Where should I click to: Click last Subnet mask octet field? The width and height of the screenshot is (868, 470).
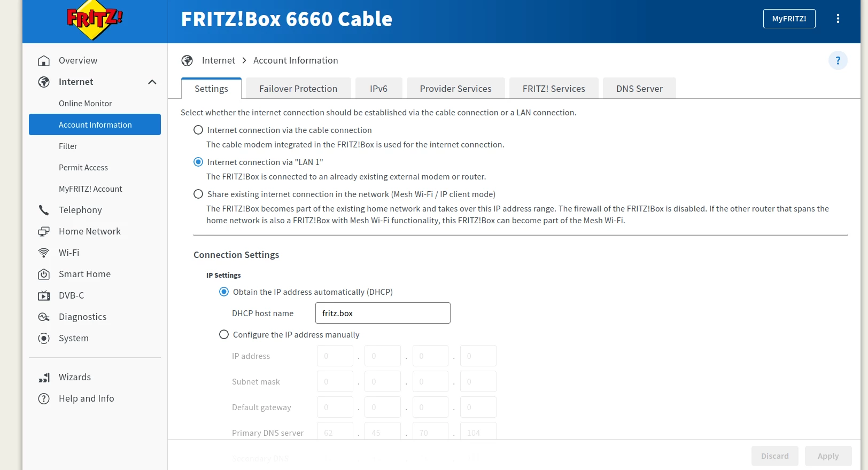pyautogui.click(x=478, y=381)
